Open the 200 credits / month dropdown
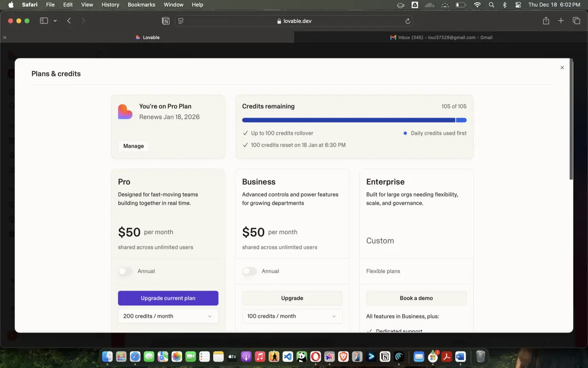 tap(168, 316)
